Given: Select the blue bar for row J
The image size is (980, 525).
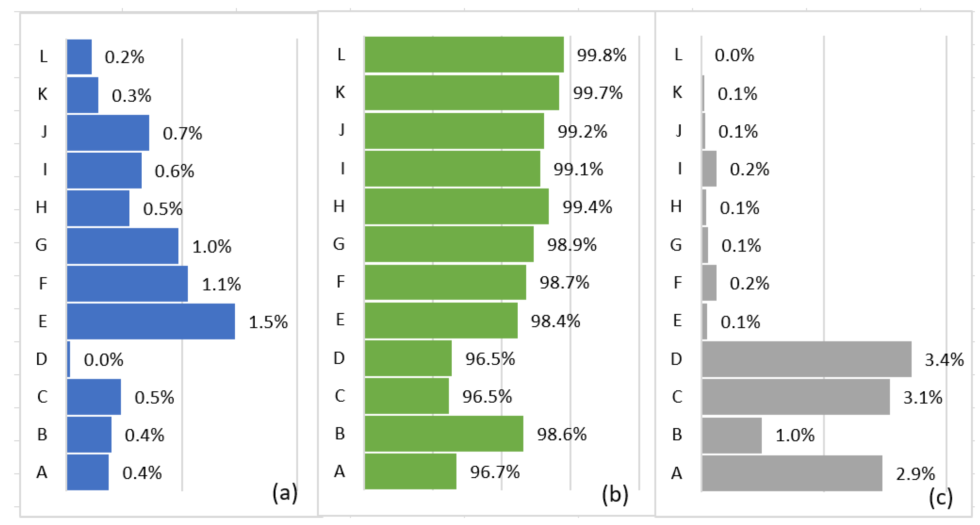Looking at the screenshot, I should tap(108, 133).
